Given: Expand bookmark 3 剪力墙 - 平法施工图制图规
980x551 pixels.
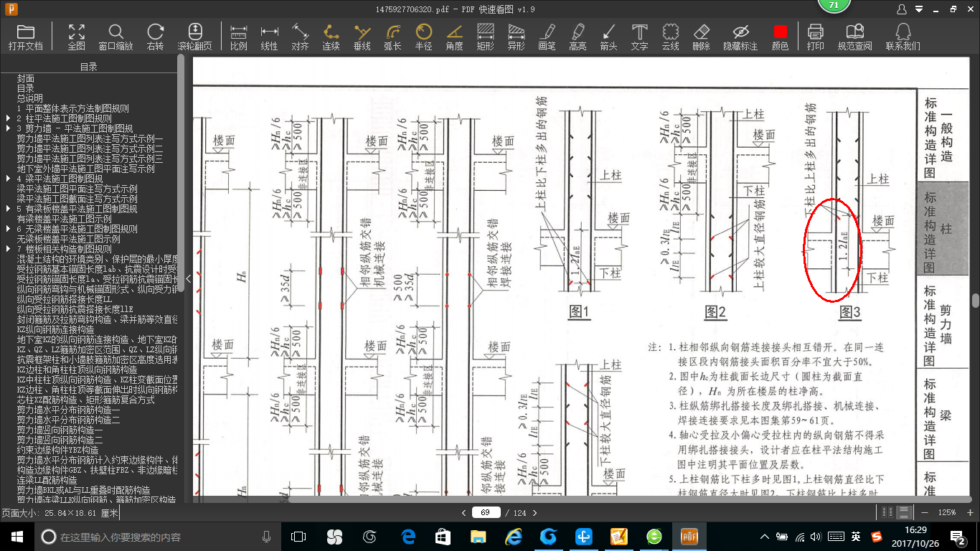Looking at the screenshot, I should (x=6, y=128).
